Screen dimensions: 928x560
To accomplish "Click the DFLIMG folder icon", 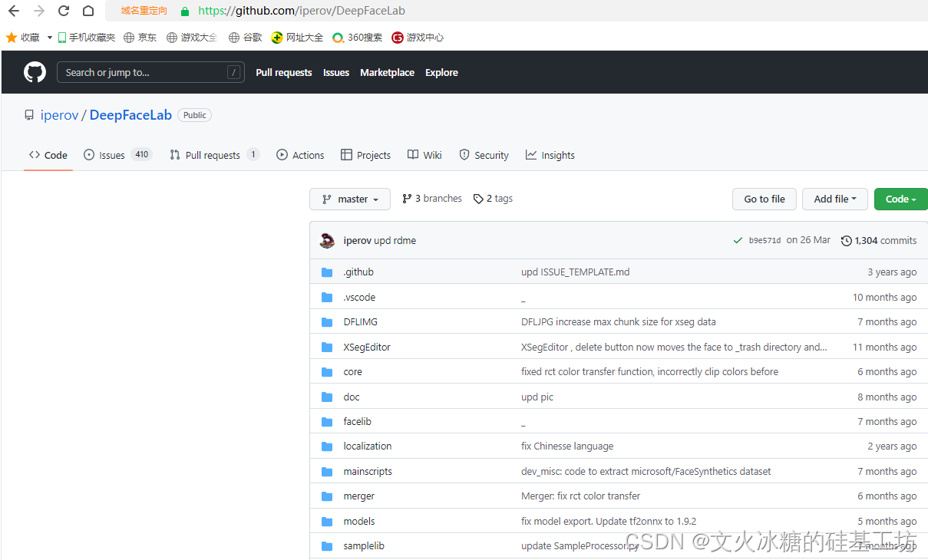I will pos(327,322).
